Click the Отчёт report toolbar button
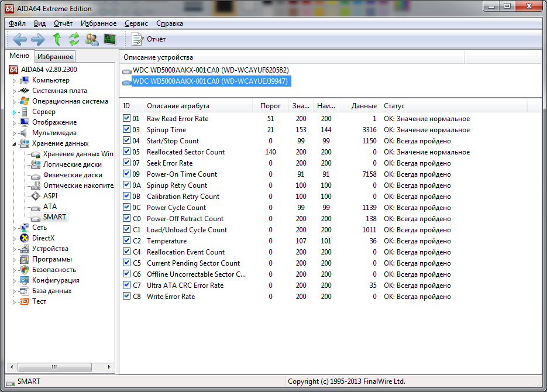 click(x=148, y=39)
